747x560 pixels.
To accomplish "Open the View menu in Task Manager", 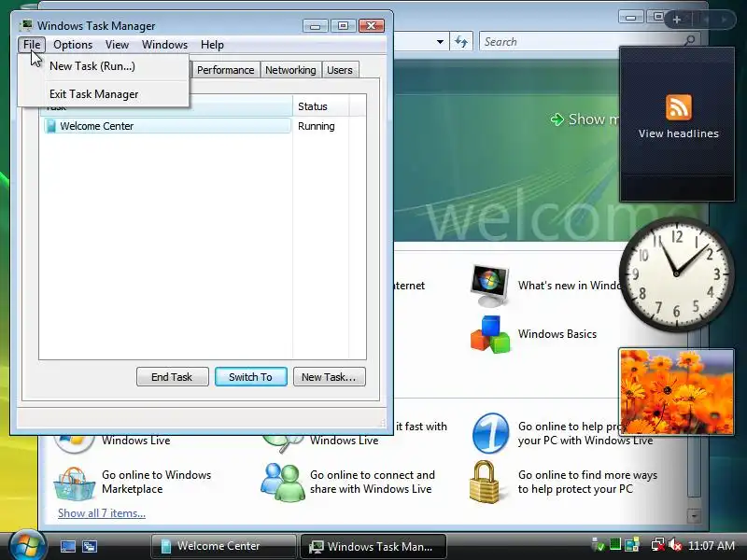I will click(118, 45).
